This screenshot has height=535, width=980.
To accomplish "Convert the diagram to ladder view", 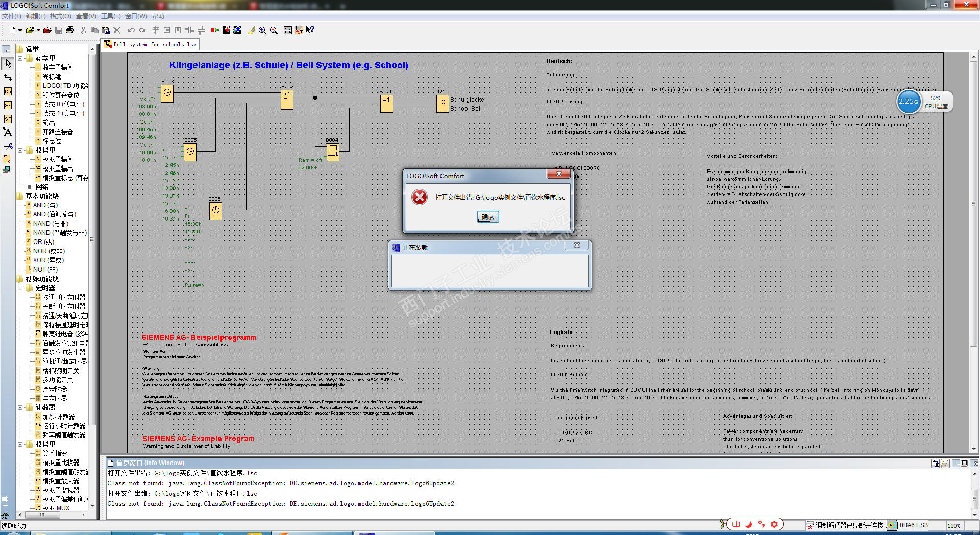I will pyautogui.click(x=299, y=30).
